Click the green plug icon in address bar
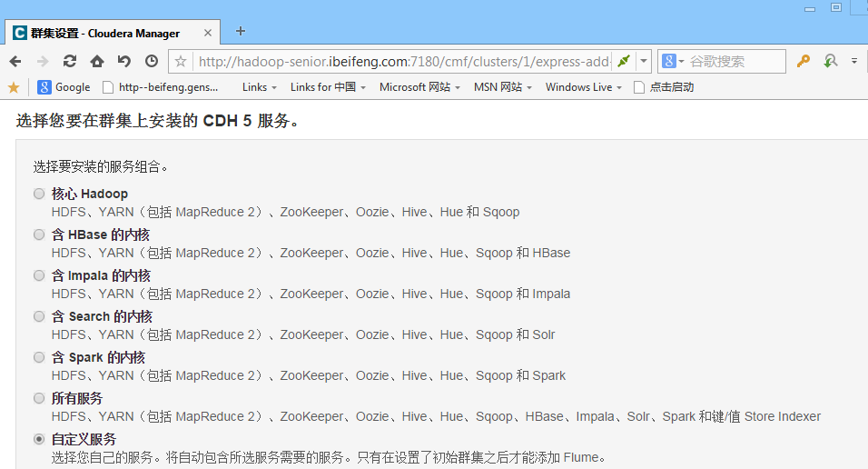This screenshot has width=868, height=469. [x=624, y=61]
